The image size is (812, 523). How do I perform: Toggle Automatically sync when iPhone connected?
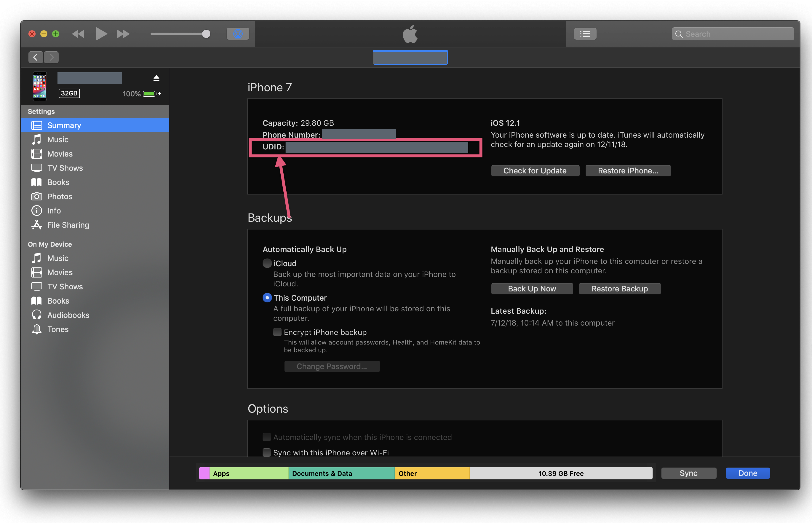[266, 437]
